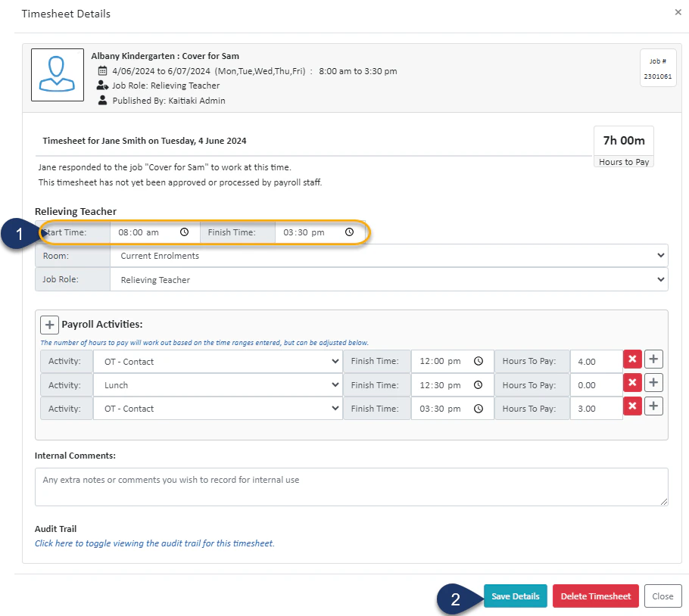This screenshot has width=689, height=616.
Task: Open Activity dropdown in the 4.00 hours row
Action: (218, 362)
